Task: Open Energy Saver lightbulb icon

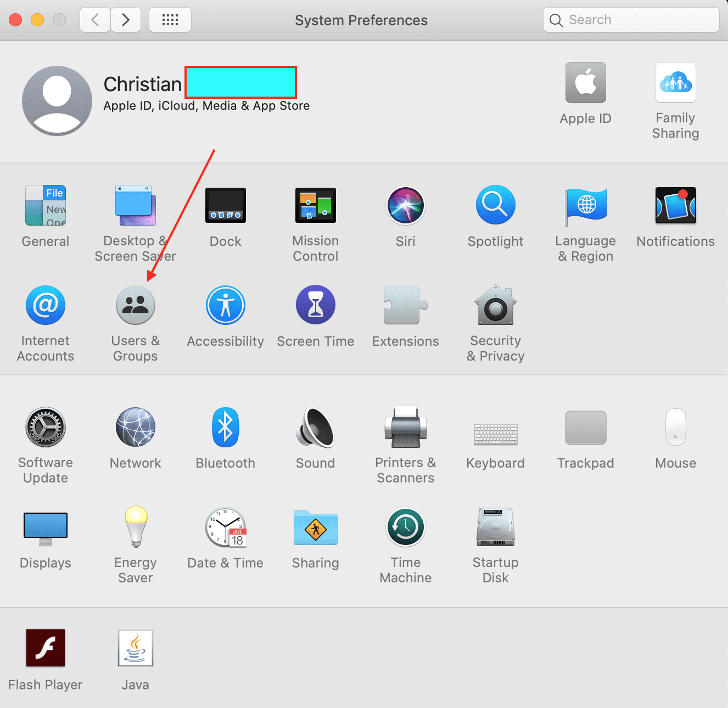Action: click(135, 527)
